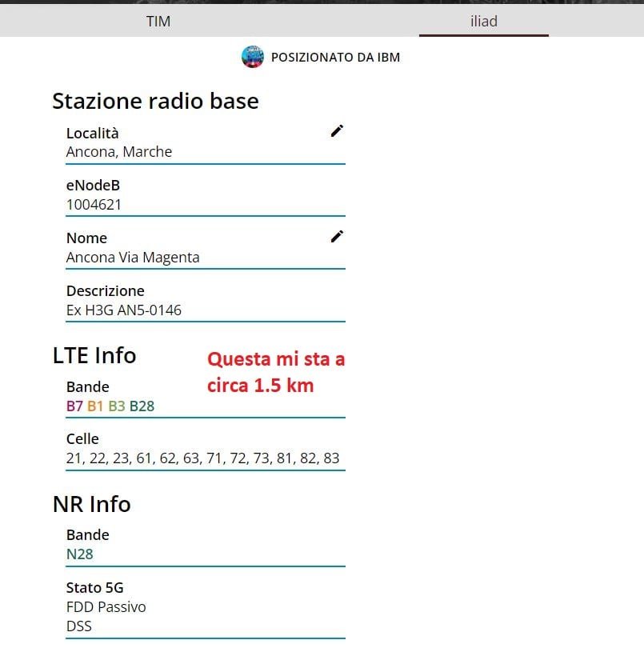Click the B7 LTE band
The width and height of the screenshot is (644, 648).
(x=74, y=406)
